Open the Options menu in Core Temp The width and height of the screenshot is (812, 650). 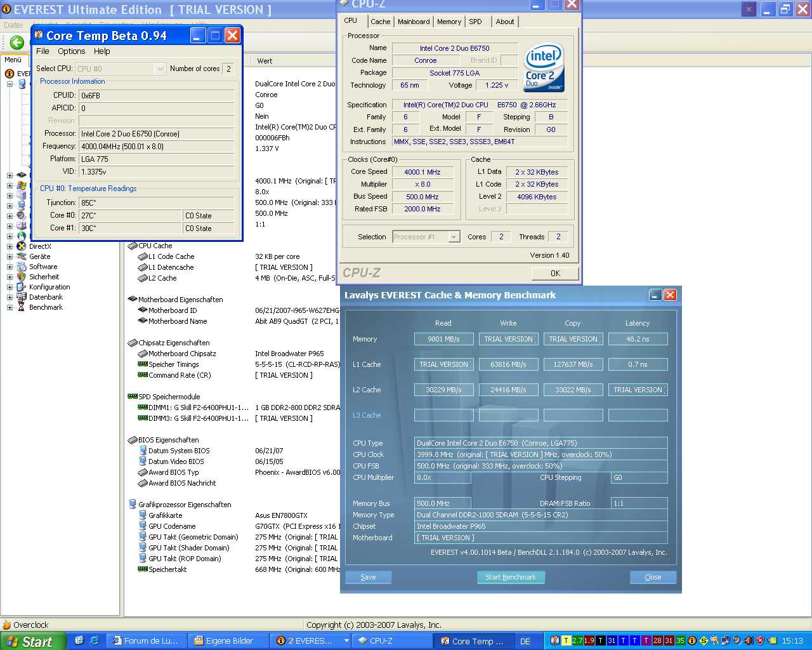(x=72, y=51)
